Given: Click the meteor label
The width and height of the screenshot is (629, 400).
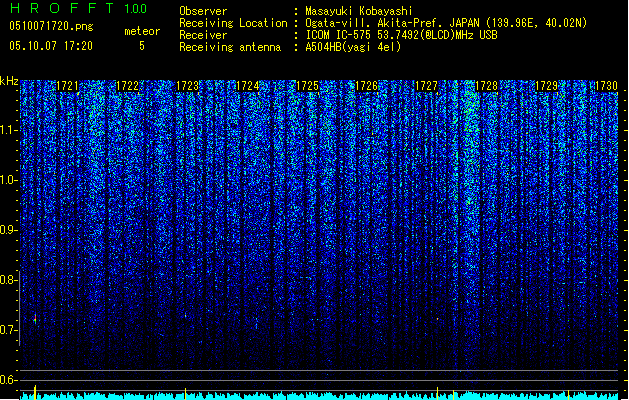Looking at the screenshot, I should coord(142,31).
